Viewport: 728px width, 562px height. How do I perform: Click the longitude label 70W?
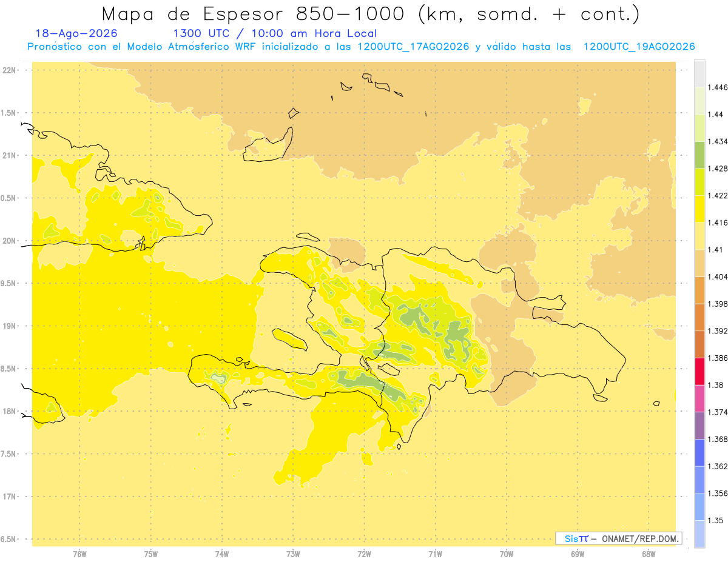pyautogui.click(x=507, y=554)
